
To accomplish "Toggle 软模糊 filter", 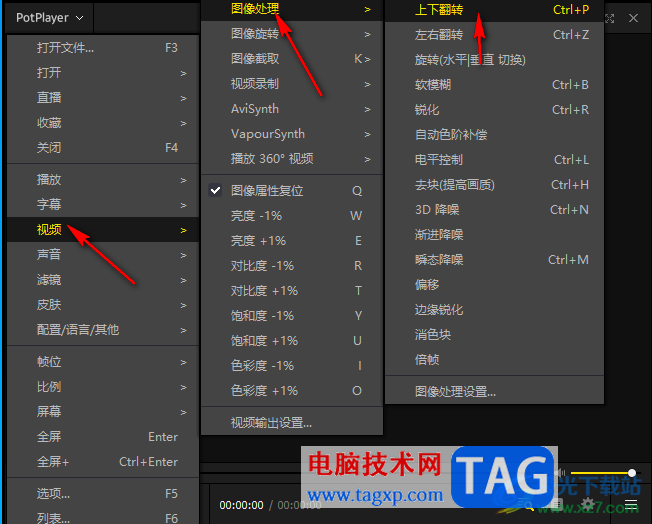I will [x=494, y=85].
